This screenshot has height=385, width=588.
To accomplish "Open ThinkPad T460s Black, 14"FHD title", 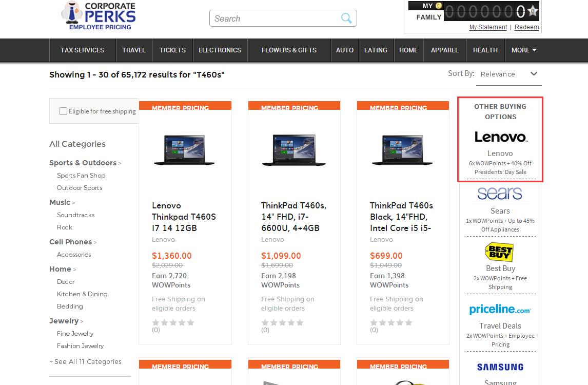I will point(401,217).
